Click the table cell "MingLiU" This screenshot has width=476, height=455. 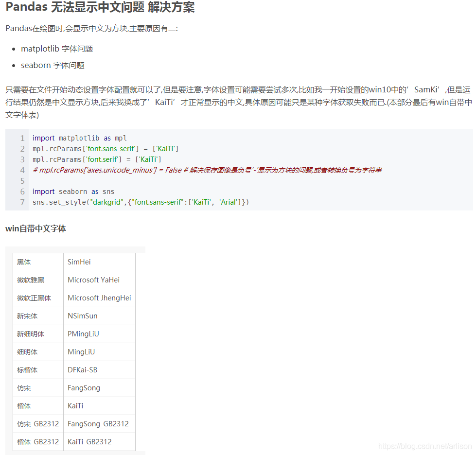tap(99, 352)
